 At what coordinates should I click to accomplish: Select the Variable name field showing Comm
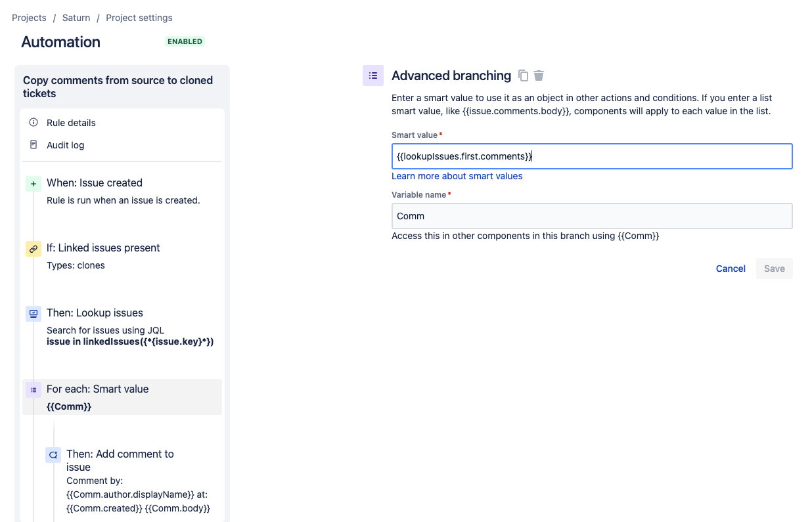pos(591,215)
